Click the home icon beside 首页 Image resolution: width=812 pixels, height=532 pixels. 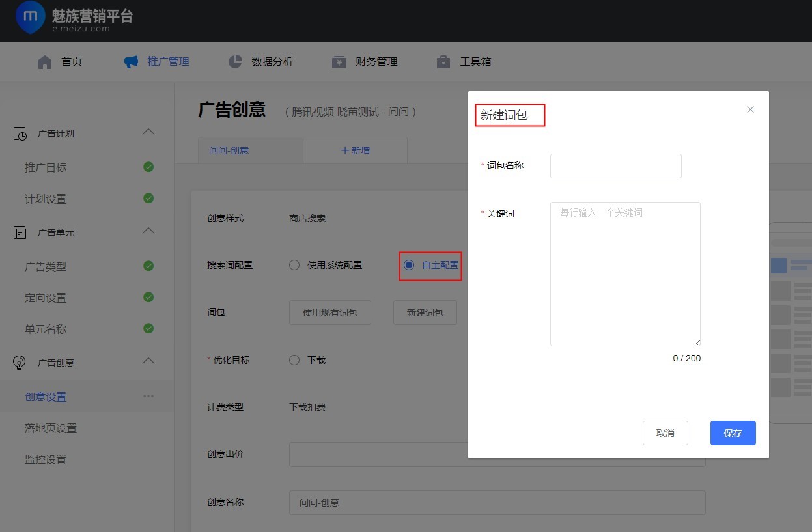pyautogui.click(x=44, y=61)
